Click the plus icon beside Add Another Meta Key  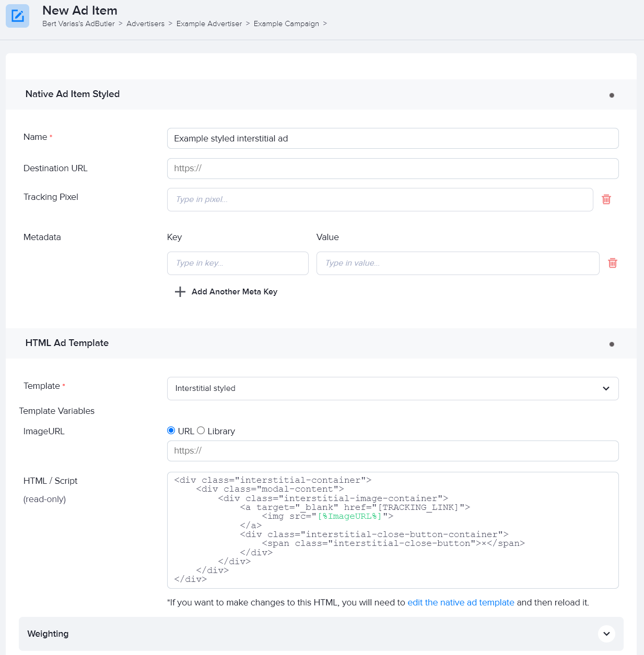[x=180, y=292]
